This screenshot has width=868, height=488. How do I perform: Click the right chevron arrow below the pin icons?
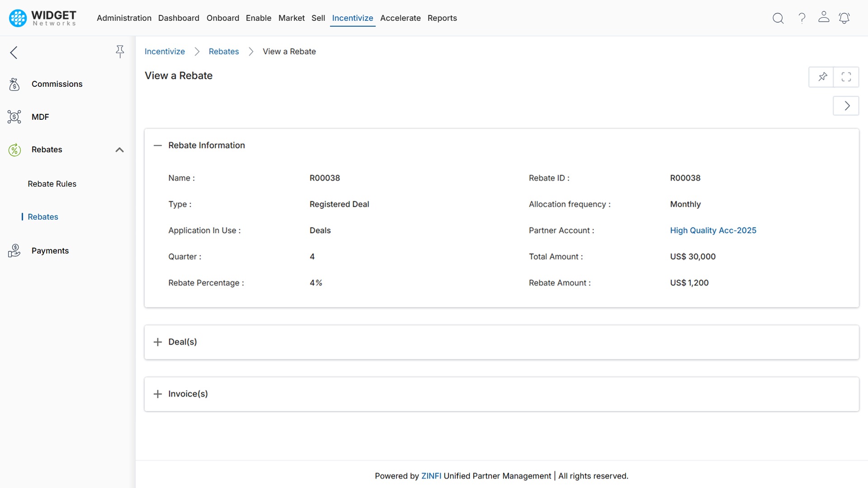coord(846,105)
